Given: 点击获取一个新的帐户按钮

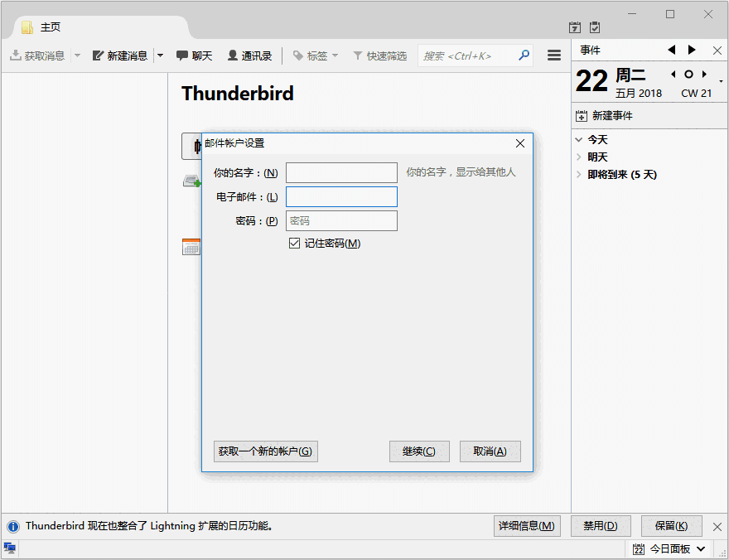Looking at the screenshot, I should click(x=265, y=451).
